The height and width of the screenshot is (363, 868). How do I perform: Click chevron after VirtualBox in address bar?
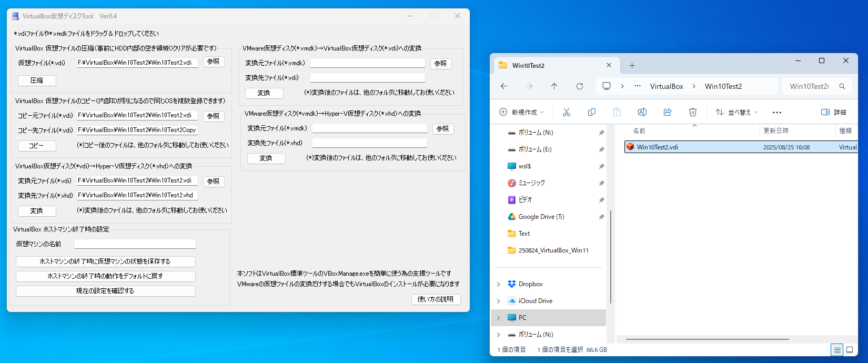(x=694, y=86)
